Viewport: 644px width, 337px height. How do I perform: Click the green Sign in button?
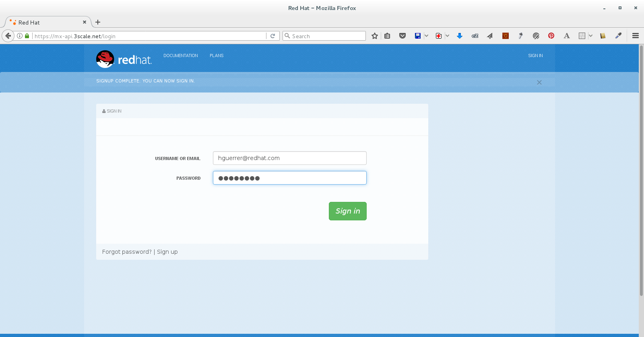[348, 211]
